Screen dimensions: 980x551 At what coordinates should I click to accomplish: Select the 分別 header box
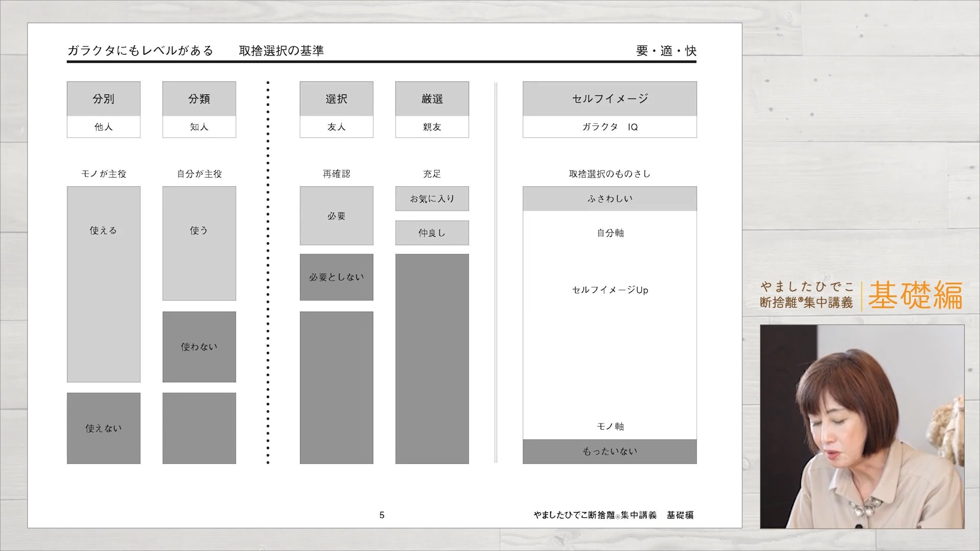(103, 98)
